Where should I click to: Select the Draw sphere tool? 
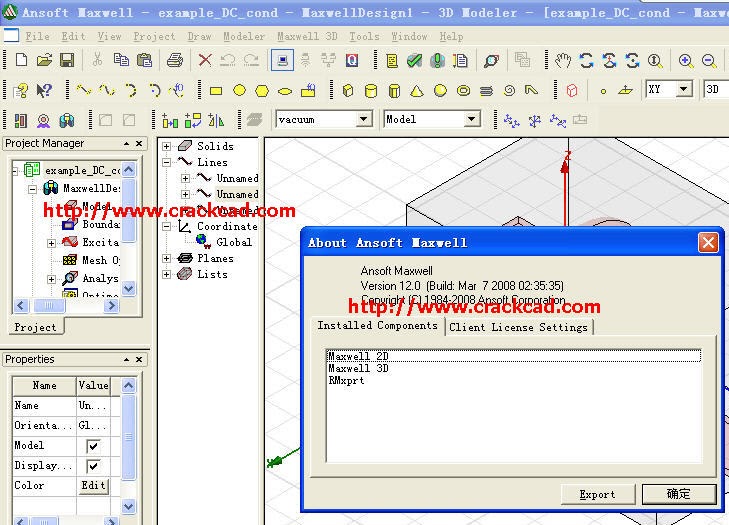click(440, 90)
